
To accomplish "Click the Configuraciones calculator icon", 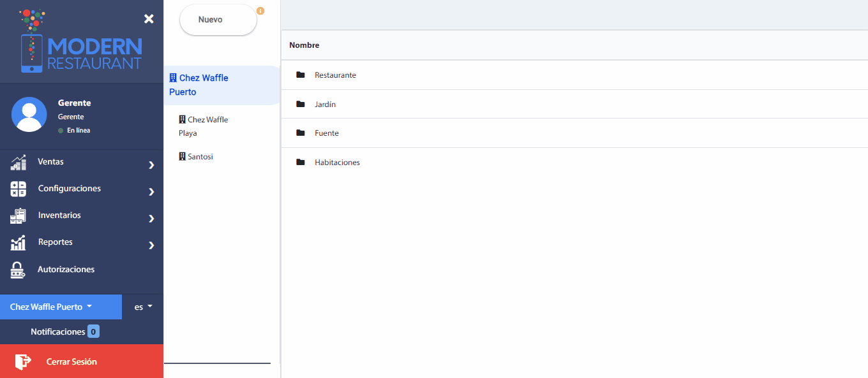I will [19, 189].
